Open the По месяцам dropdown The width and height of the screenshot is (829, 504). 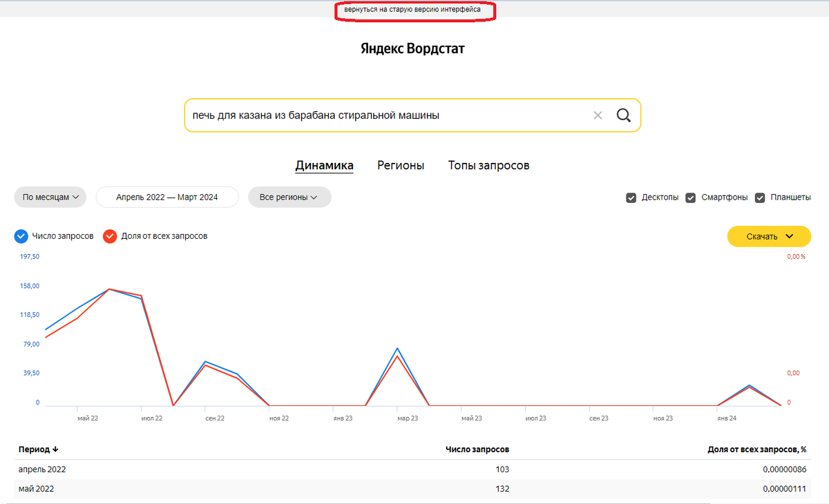tap(50, 197)
